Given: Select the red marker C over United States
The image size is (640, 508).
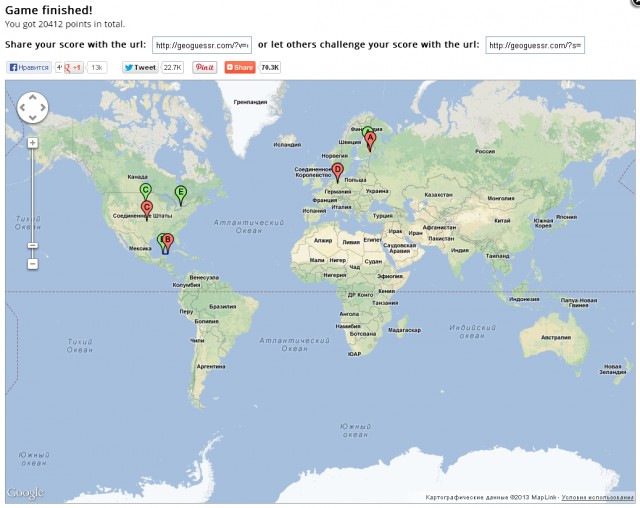Looking at the screenshot, I should tap(147, 210).
